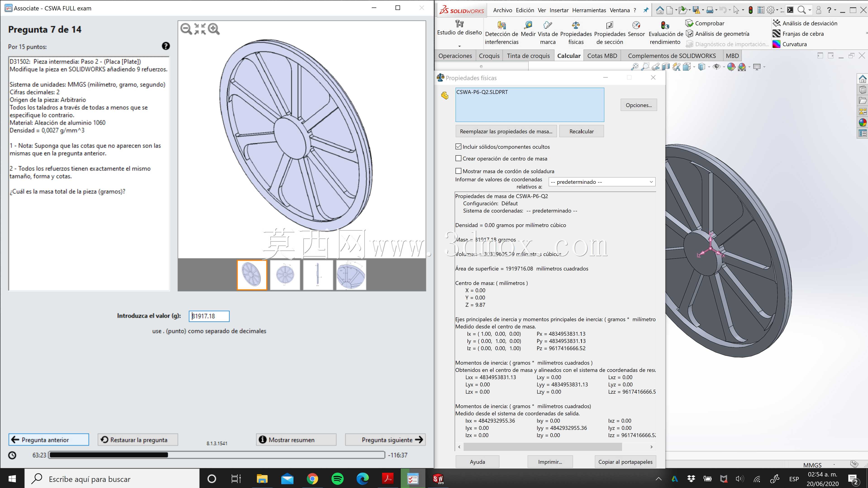Open Herramientas menu
This screenshot has width=868, height=488.
[x=589, y=10]
